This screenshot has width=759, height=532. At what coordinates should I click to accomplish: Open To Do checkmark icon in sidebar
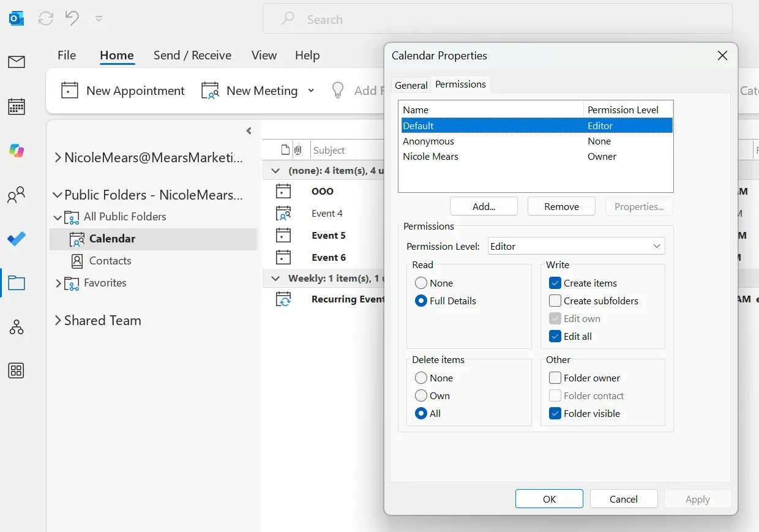(x=17, y=239)
